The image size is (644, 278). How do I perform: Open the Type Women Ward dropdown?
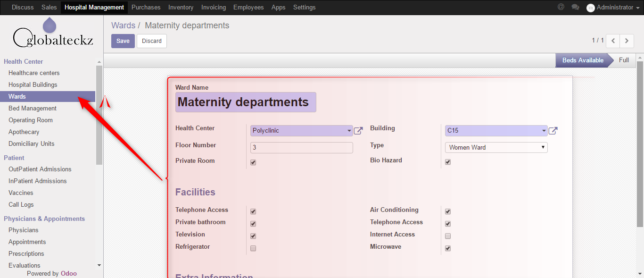(496, 148)
